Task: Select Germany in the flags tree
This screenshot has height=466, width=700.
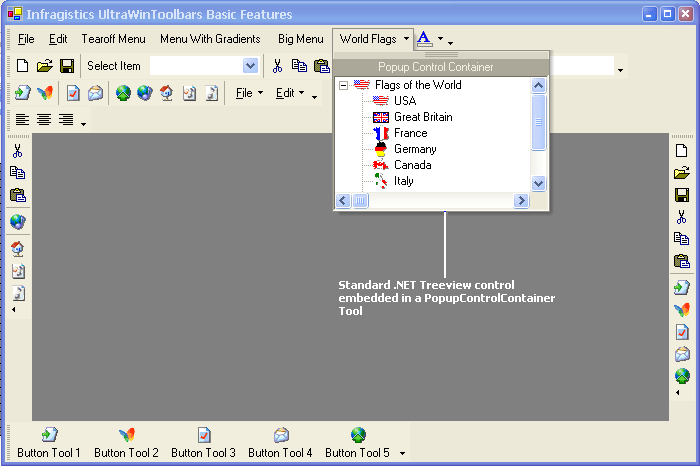Action: pyautogui.click(x=414, y=149)
